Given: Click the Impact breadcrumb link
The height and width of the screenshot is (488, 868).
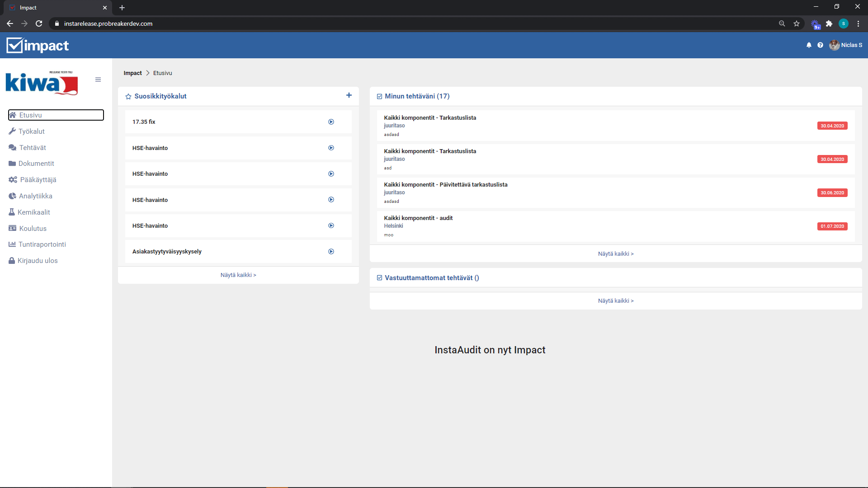Looking at the screenshot, I should pyautogui.click(x=132, y=73).
